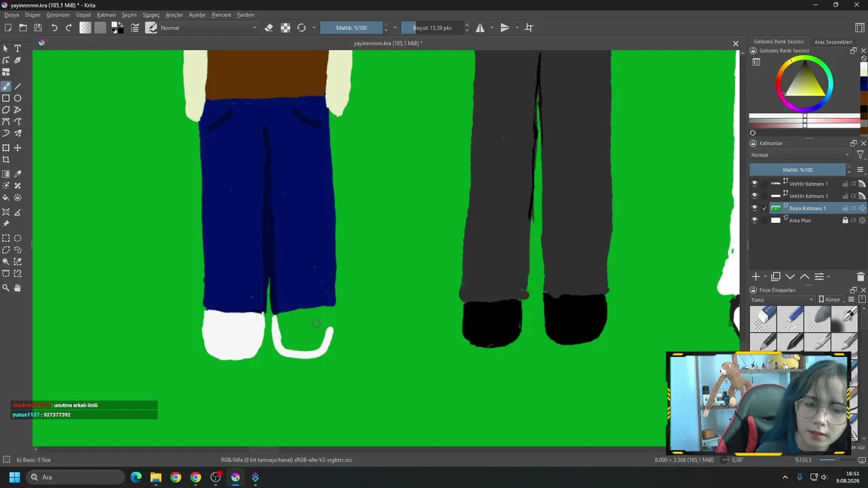Undo the last stroke
Viewport: 868px width, 488px height.
[54, 28]
